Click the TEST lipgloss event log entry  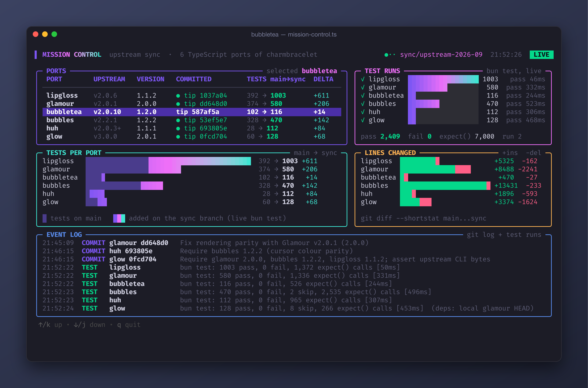(221, 267)
